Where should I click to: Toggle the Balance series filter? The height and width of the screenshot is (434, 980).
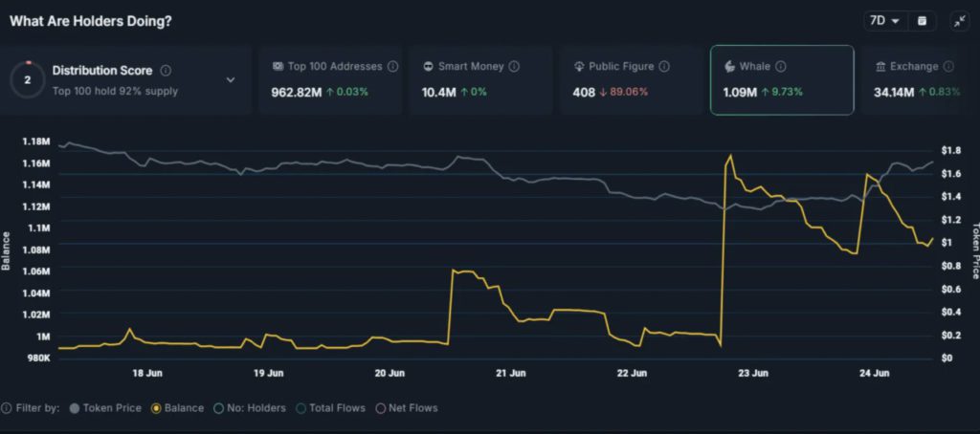pos(177,408)
